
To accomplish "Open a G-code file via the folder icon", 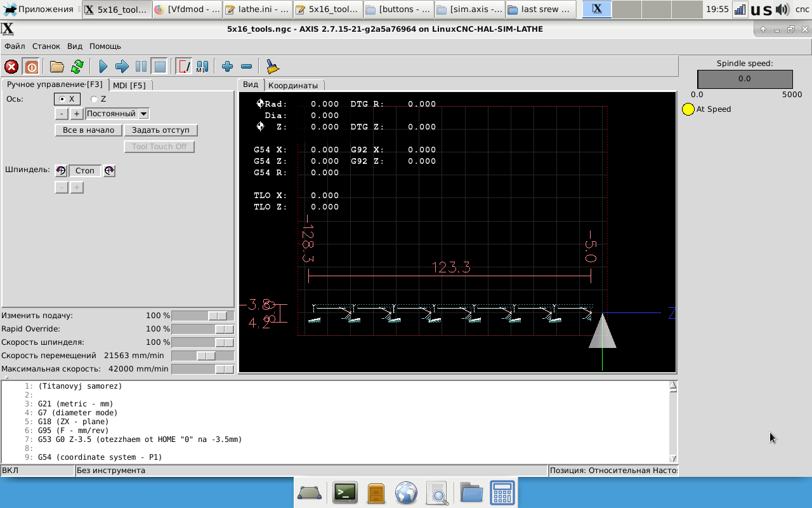I will [57, 67].
